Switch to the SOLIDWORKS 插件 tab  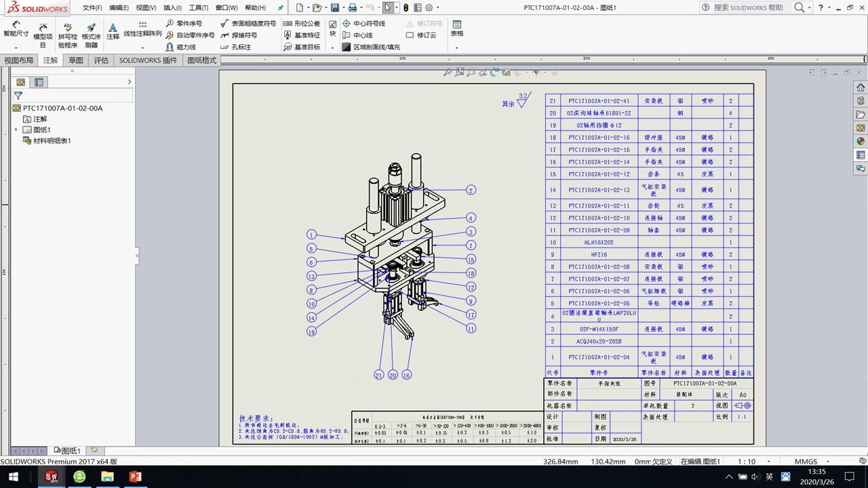[149, 60]
